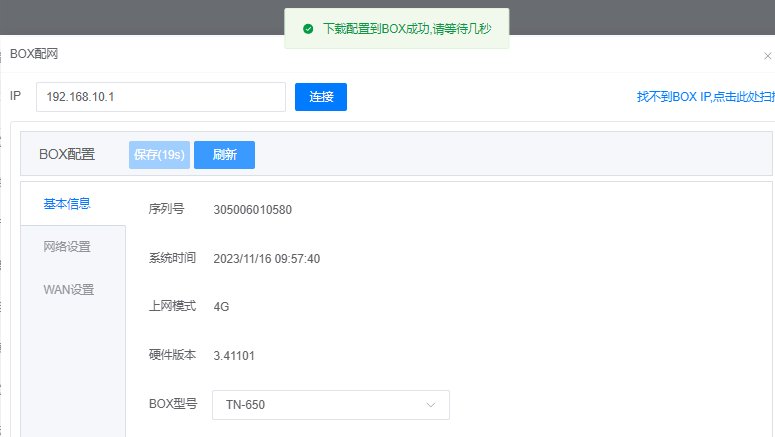
Task: Click the green success checkmark icon
Action: 308,29
